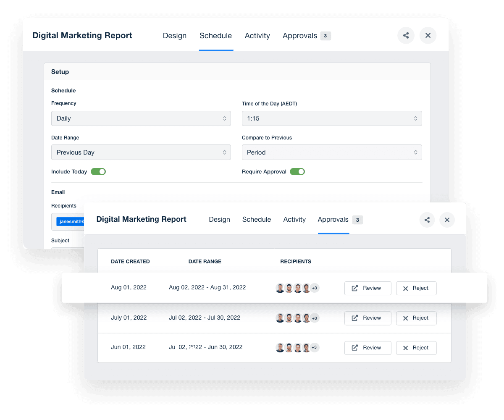This screenshot has width=504, height=420.
Task: Click the approvals count badge showing 3
Action: click(x=326, y=36)
